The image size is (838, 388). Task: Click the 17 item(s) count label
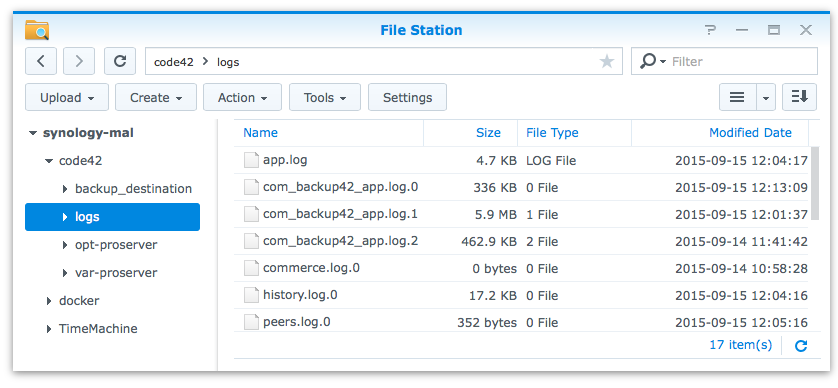coord(741,345)
